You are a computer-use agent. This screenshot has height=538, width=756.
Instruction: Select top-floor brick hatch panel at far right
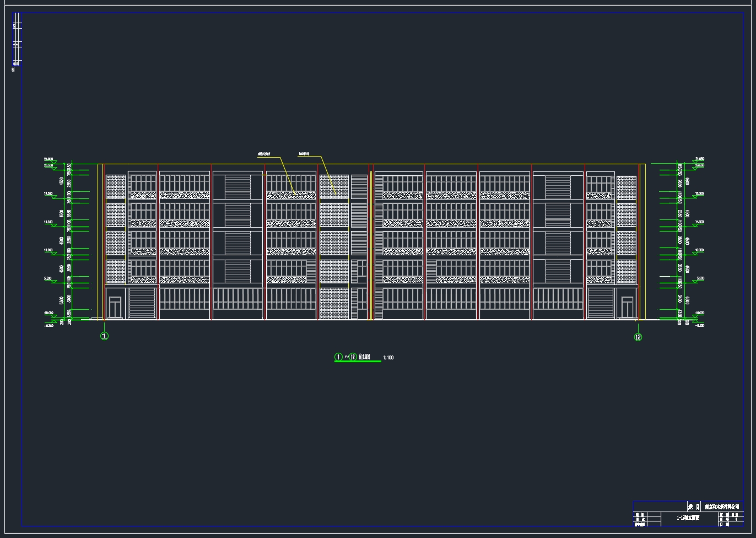coord(627,188)
